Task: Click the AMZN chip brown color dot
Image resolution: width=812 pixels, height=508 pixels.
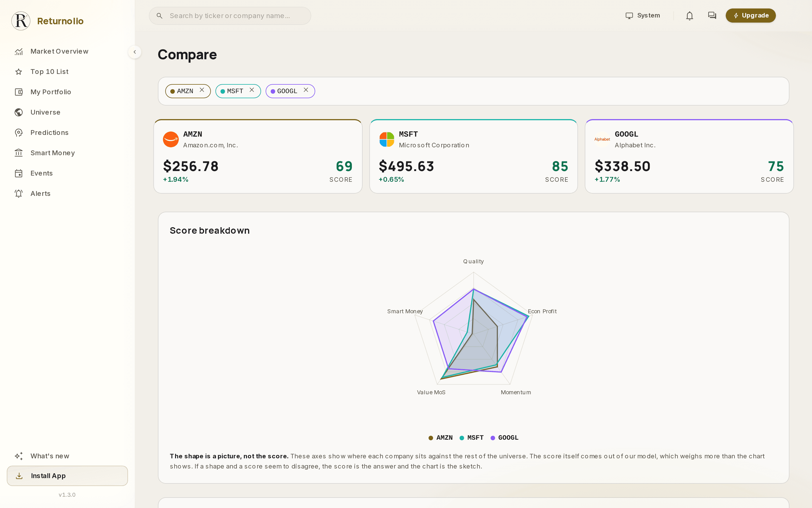Action: pos(173,91)
